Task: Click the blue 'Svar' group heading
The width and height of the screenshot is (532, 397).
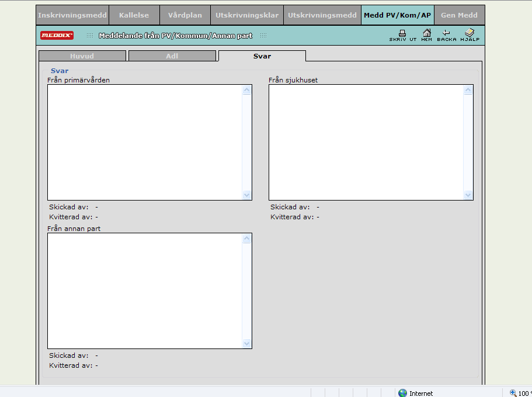Action: coord(60,71)
